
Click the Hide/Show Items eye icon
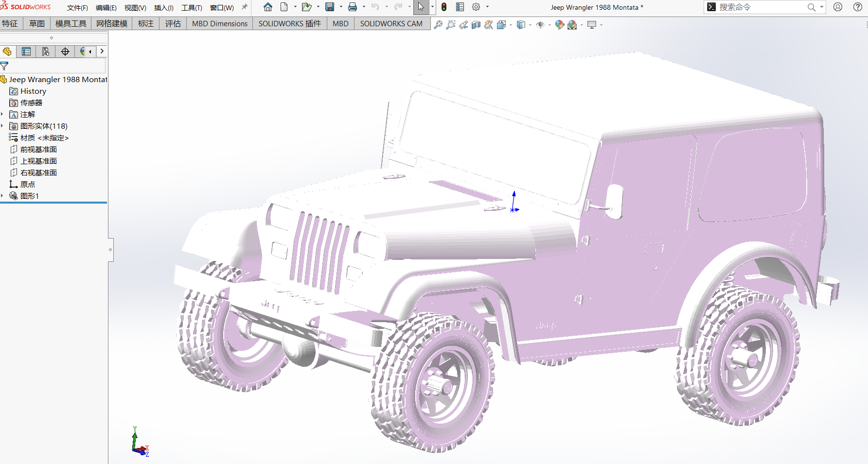540,25
